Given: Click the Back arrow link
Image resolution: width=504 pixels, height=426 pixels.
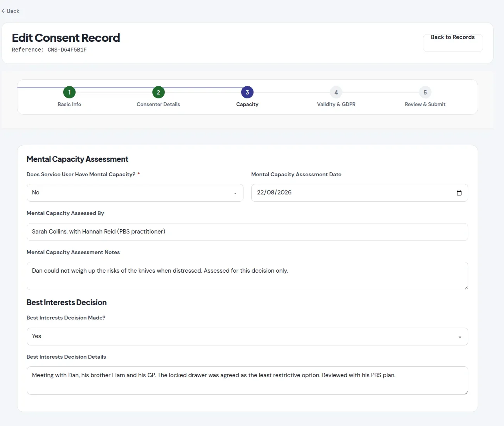Looking at the screenshot, I should [x=10, y=11].
